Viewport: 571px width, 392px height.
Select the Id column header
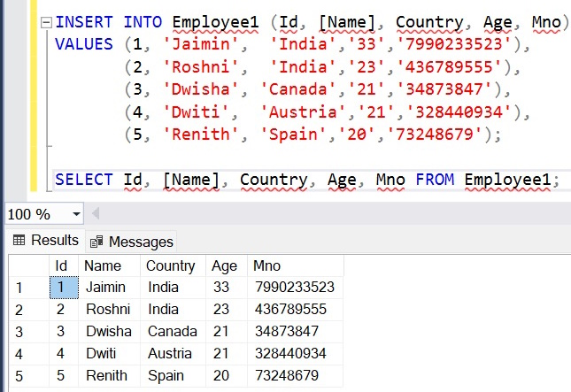click(61, 265)
